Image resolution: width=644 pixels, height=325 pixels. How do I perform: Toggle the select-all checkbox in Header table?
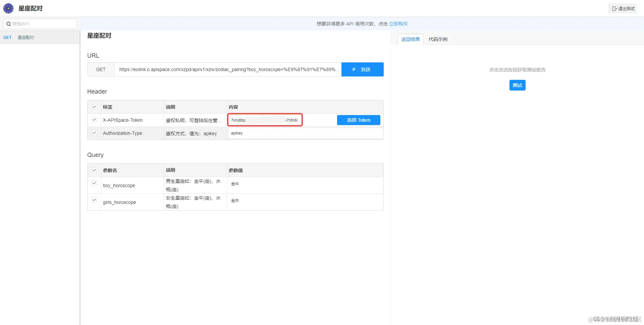coord(94,107)
